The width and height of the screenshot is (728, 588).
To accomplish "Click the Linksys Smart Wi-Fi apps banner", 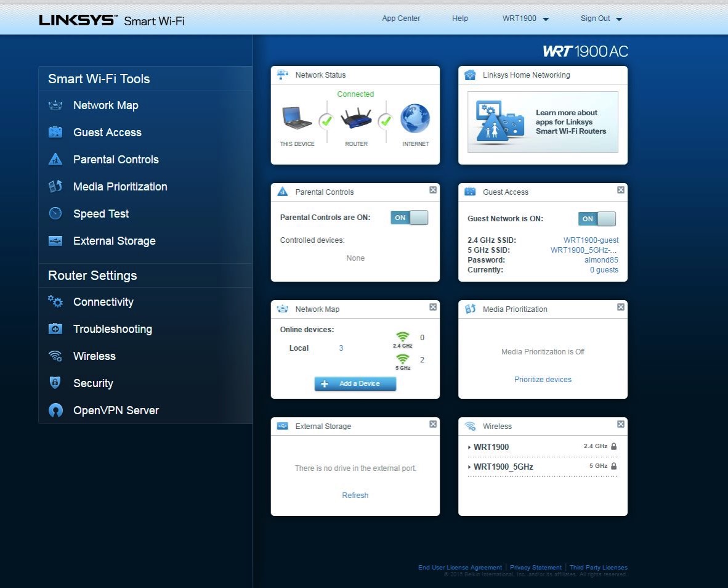I will click(543, 121).
